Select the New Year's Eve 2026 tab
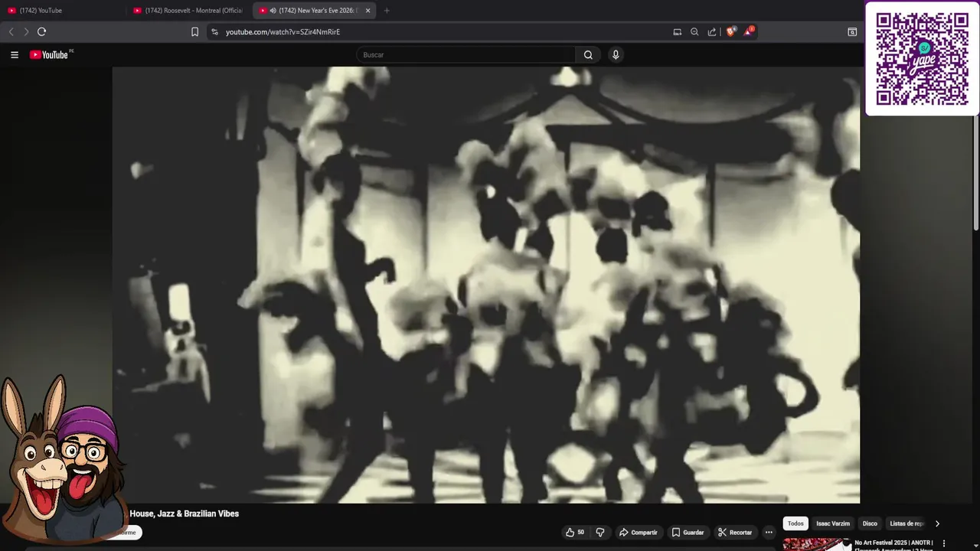Screen dimensions: 980x551 (x=314, y=10)
